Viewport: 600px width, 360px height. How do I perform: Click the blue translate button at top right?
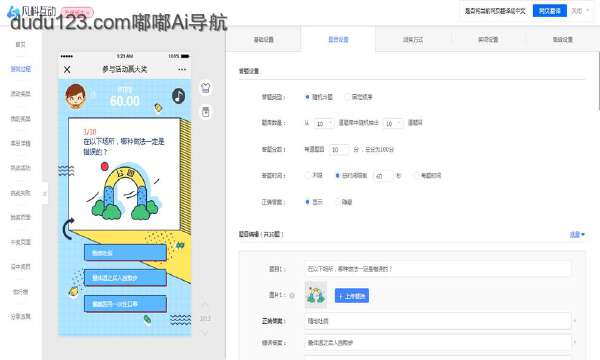(x=549, y=11)
